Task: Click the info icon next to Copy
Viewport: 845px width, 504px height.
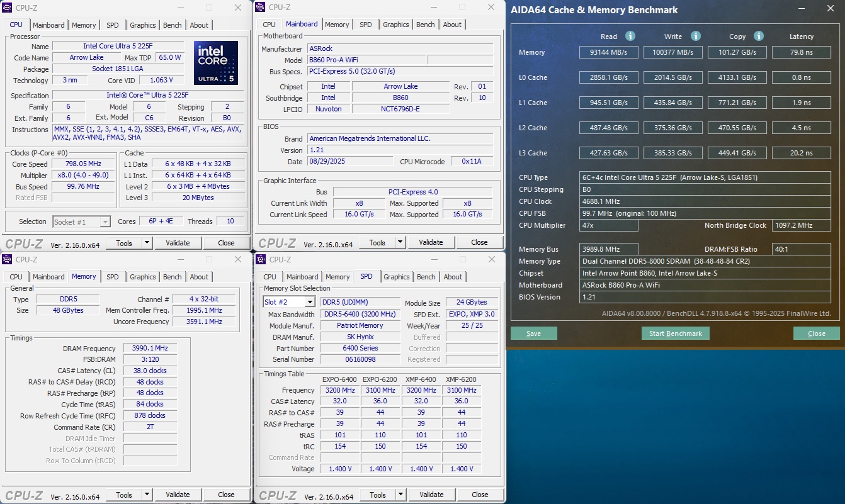Action: [x=759, y=36]
